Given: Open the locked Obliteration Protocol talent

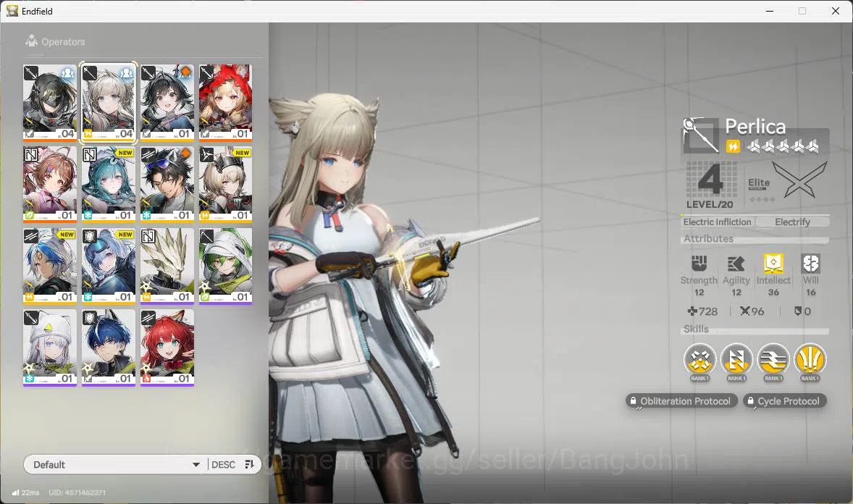Looking at the screenshot, I should pos(681,401).
